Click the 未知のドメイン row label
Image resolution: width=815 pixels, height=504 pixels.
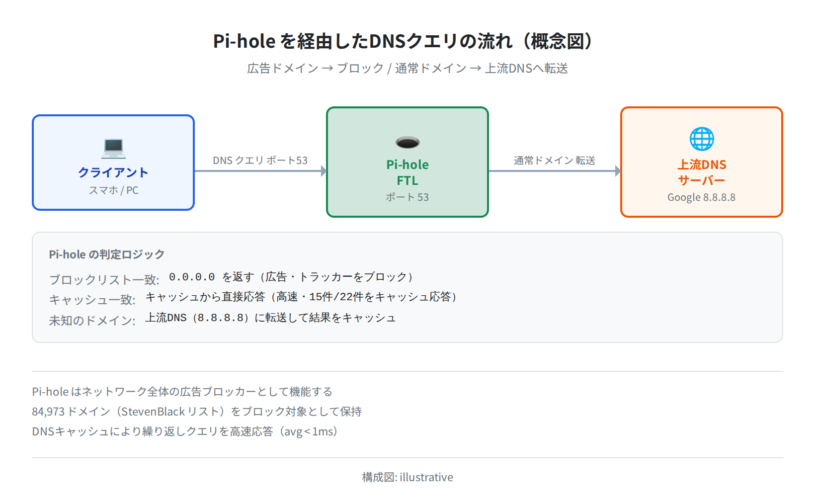pos(92,321)
